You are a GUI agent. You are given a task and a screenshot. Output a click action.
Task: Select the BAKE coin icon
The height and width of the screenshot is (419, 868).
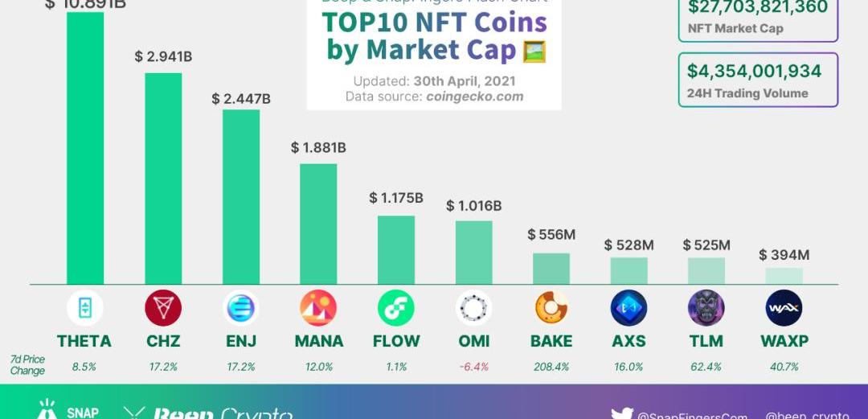click(x=551, y=308)
